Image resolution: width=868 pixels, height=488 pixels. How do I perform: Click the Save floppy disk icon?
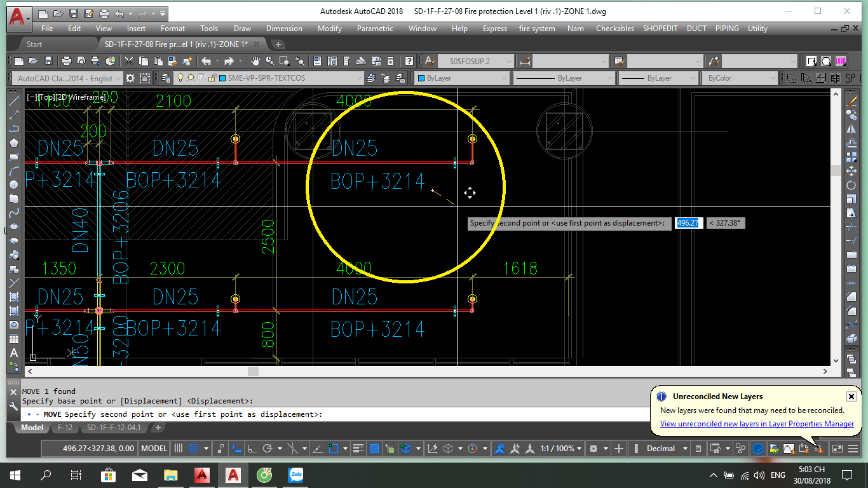click(x=48, y=61)
